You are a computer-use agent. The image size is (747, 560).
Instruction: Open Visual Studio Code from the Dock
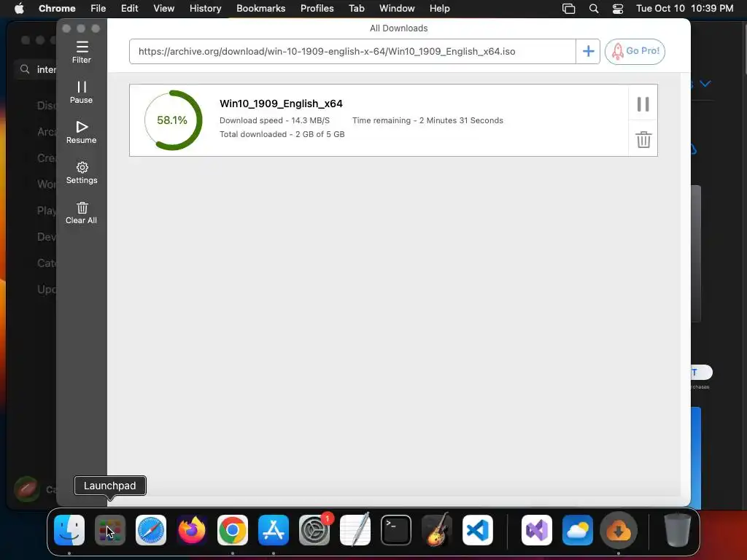(478, 530)
